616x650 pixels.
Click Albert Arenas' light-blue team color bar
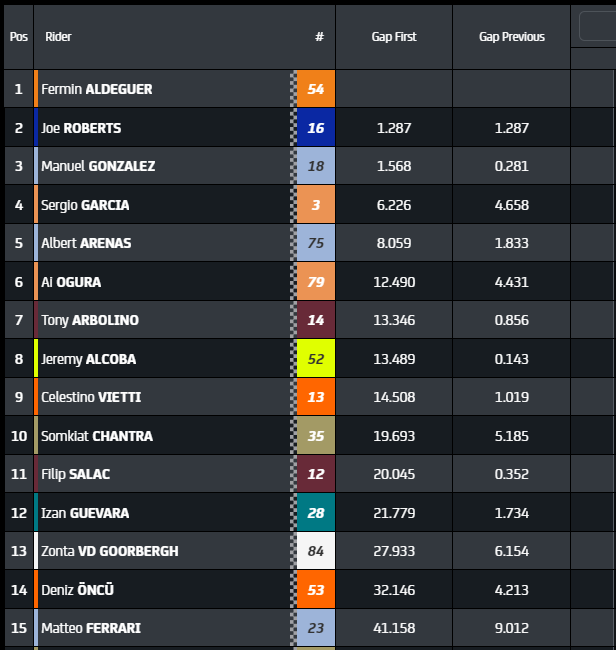pos(36,243)
